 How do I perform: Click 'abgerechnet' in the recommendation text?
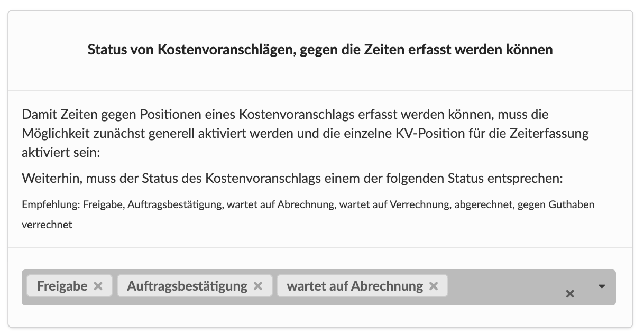click(x=483, y=204)
